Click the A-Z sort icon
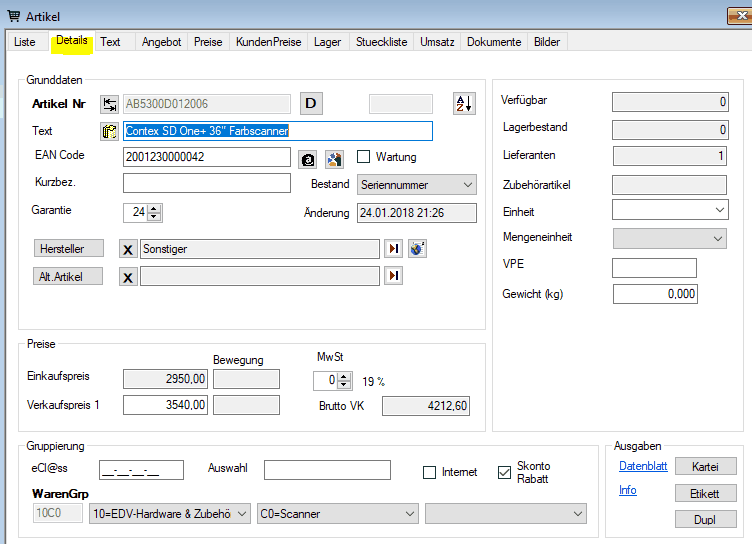 pos(464,104)
